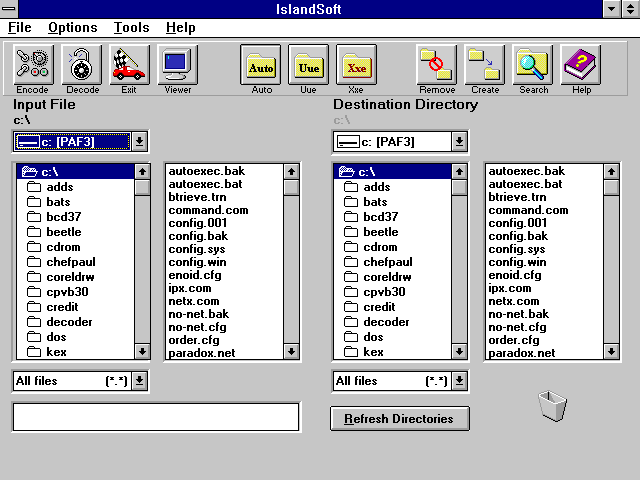Click the Create directory icon

tap(485, 65)
